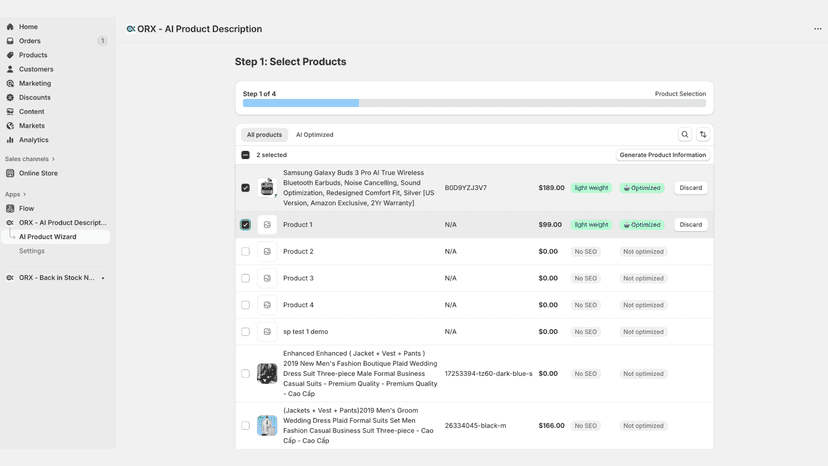Open the three-dot menu at top right
Image resolution: width=828 pixels, height=466 pixels.
click(817, 29)
